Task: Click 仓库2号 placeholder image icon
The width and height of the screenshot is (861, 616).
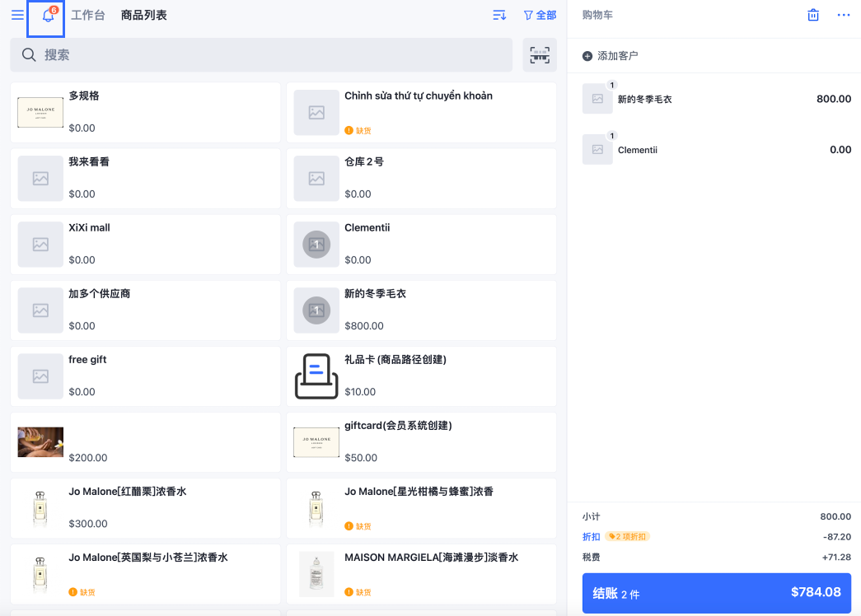Action: click(316, 179)
